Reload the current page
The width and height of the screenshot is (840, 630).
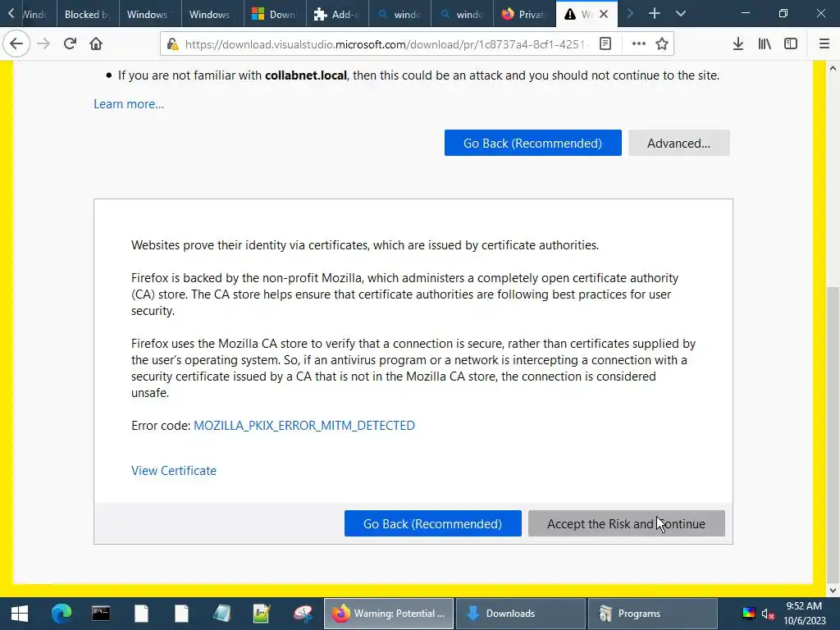pos(70,44)
